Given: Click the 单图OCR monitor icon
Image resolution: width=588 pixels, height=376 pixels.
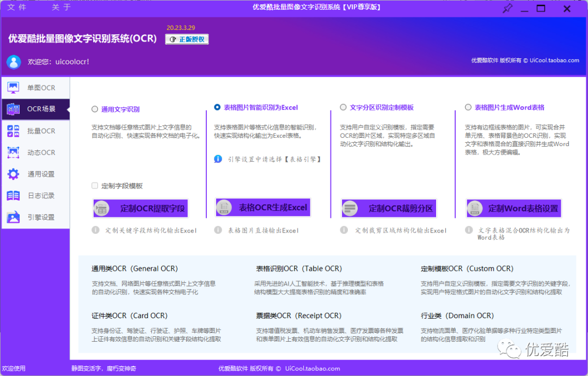Looking at the screenshot, I should pos(13,88).
